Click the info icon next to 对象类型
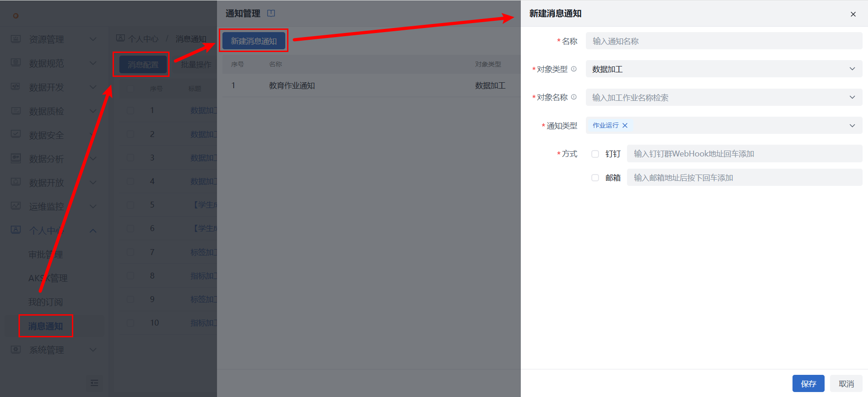Screen dimensions: 868x397 point(574,69)
